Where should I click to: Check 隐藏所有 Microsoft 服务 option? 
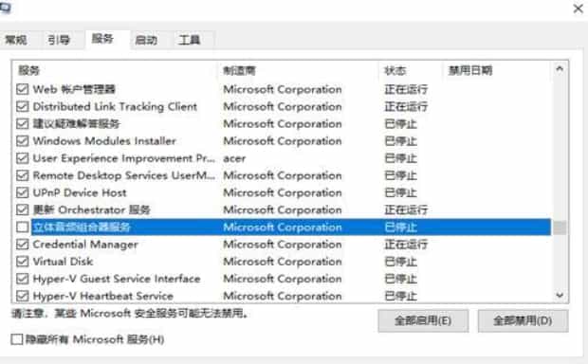(16, 339)
